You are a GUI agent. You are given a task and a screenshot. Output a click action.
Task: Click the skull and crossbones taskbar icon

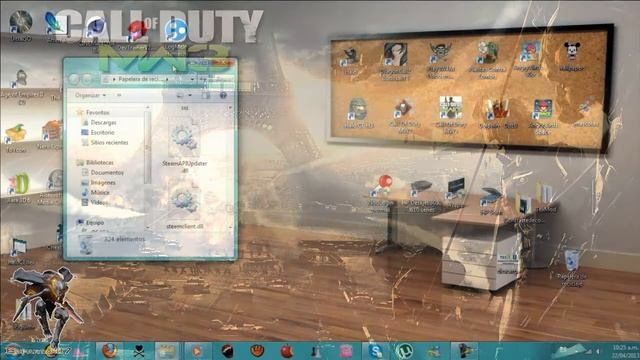(139, 351)
